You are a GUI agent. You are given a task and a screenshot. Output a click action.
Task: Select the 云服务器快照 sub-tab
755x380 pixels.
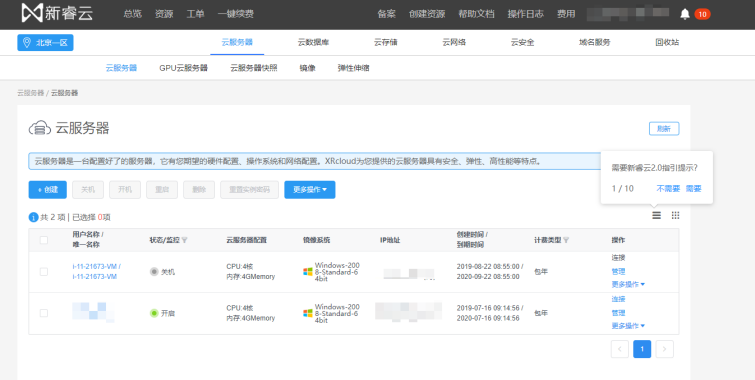(254, 68)
